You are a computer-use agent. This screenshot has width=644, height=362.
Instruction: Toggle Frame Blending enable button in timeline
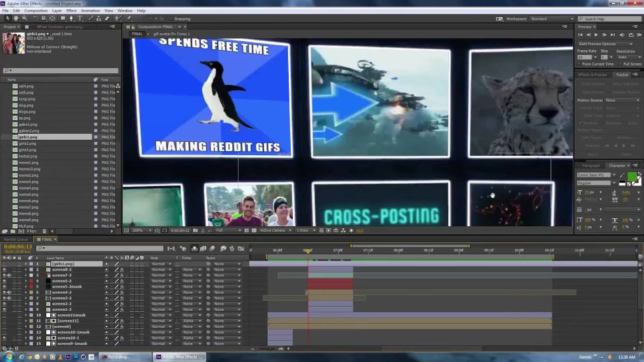point(203,248)
